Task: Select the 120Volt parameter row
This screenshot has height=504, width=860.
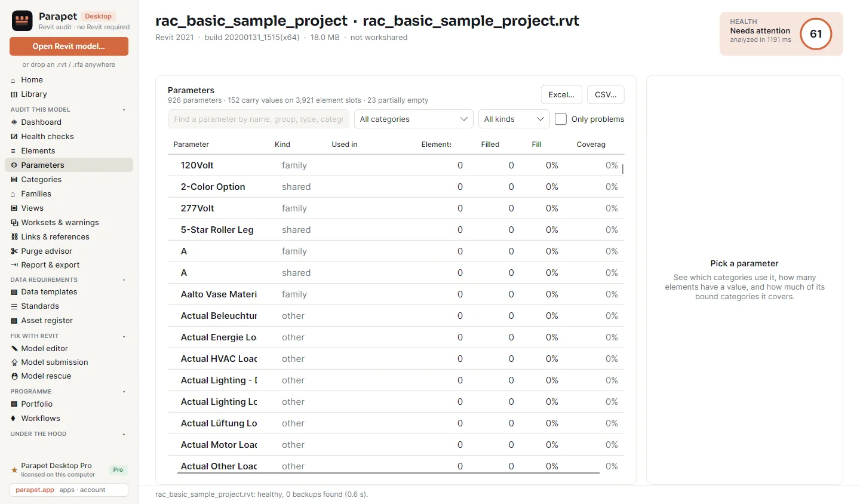Action: click(x=396, y=165)
